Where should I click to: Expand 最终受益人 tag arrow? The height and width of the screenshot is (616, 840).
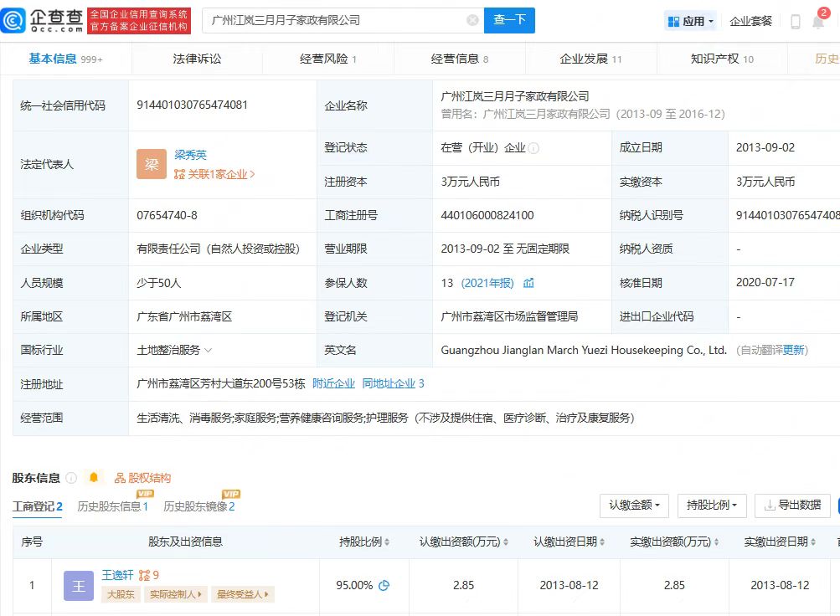point(266,594)
